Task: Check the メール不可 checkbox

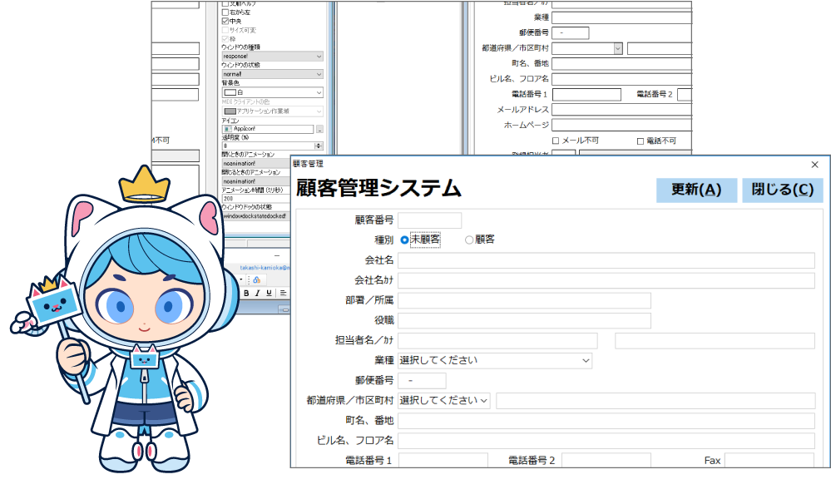Action: click(556, 141)
